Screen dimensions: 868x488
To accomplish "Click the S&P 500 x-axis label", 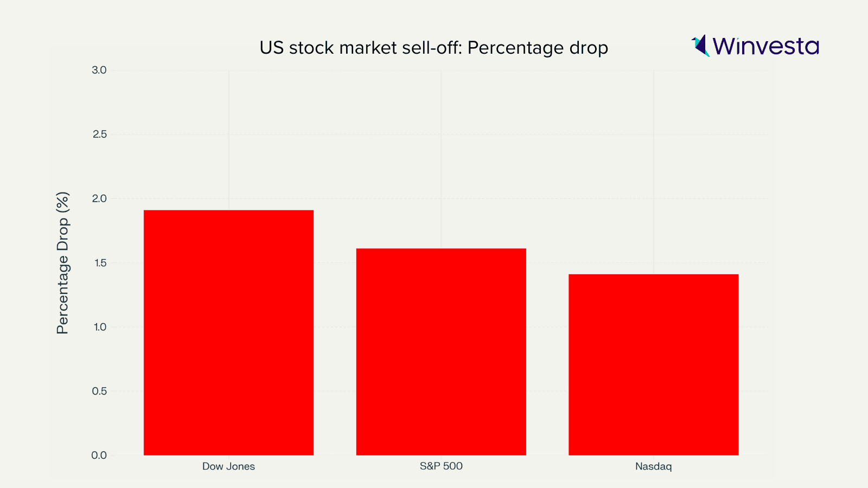I will tap(441, 466).
